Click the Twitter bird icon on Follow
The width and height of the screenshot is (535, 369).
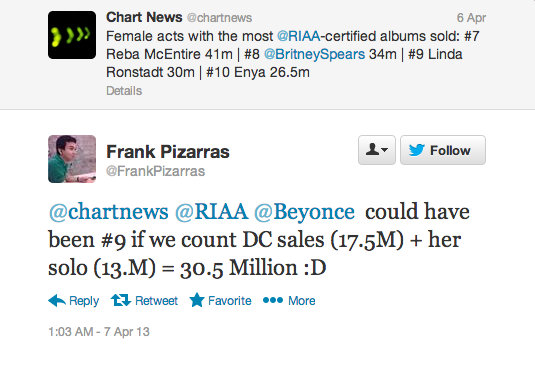(x=417, y=150)
